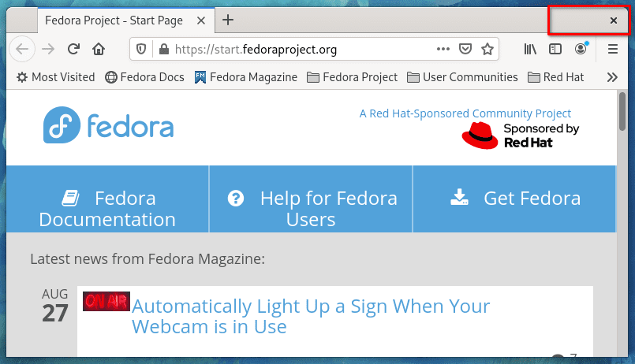Show more bookmarks with double chevron
The width and height of the screenshot is (635, 364).
612,77
